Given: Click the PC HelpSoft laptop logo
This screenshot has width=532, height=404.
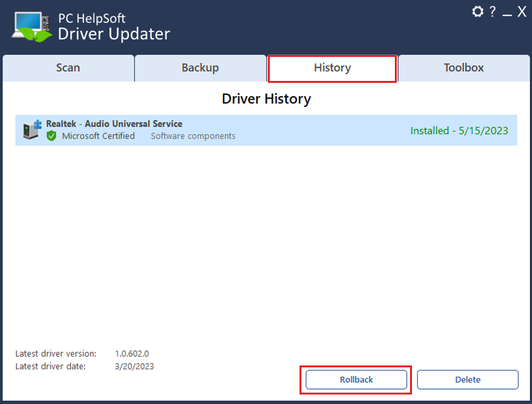Looking at the screenshot, I should [32, 27].
